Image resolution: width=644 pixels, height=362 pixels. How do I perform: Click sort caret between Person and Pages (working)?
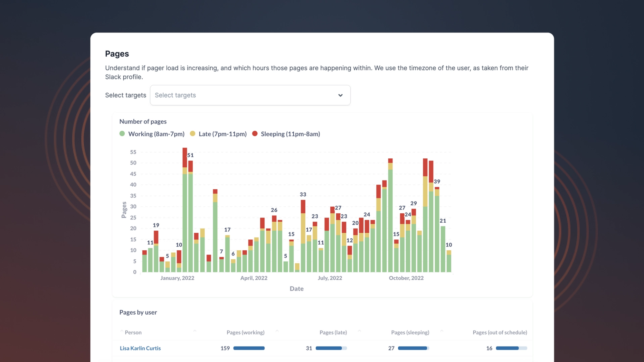pyautogui.click(x=195, y=331)
